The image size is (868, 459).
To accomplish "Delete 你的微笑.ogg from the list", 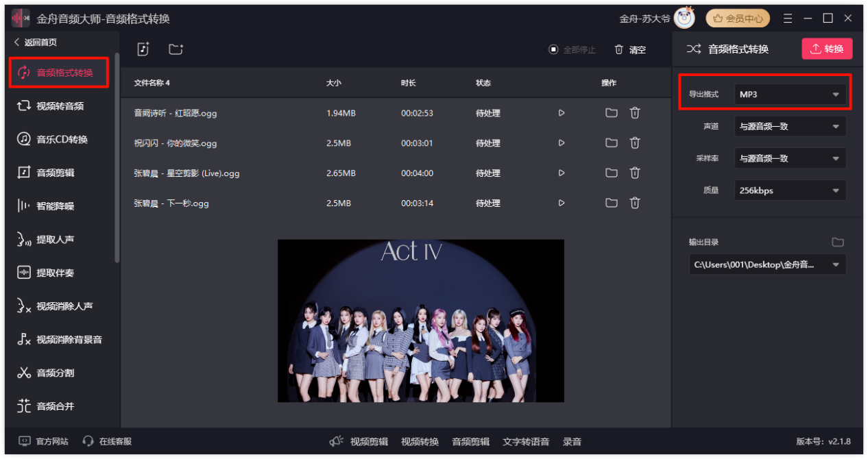I will point(635,143).
